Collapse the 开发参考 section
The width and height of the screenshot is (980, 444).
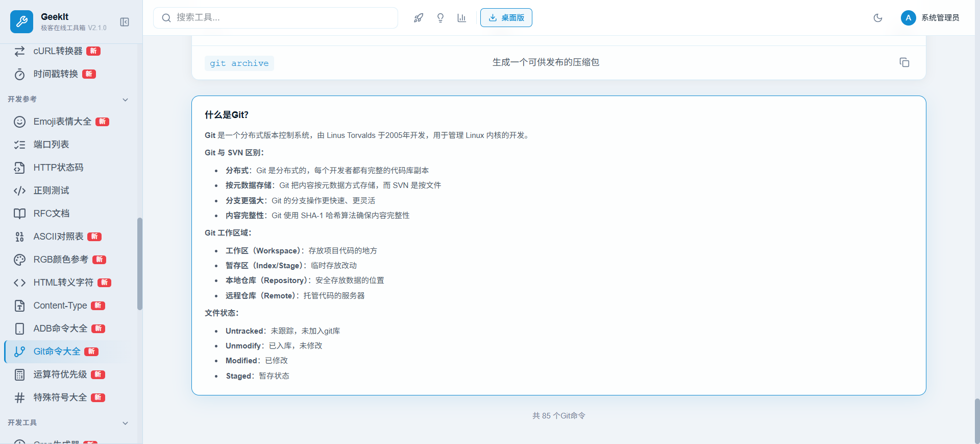coord(125,100)
